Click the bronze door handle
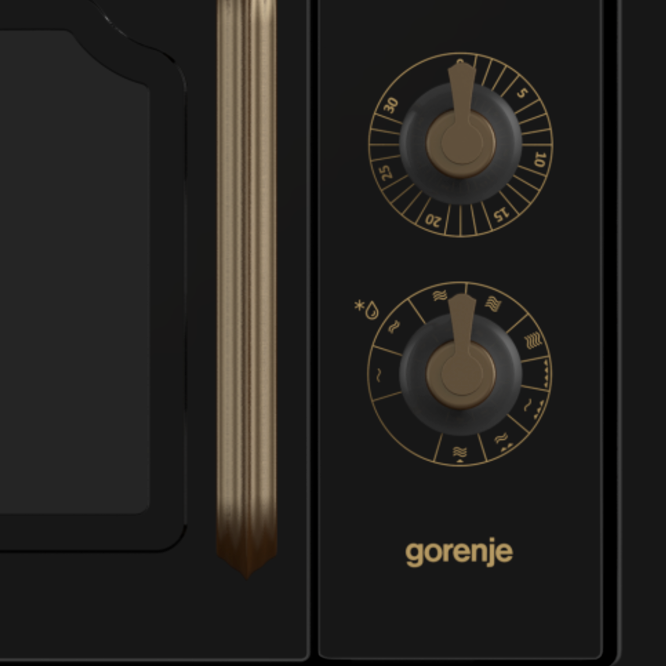Image resolution: width=666 pixels, height=666 pixels. (x=247, y=289)
